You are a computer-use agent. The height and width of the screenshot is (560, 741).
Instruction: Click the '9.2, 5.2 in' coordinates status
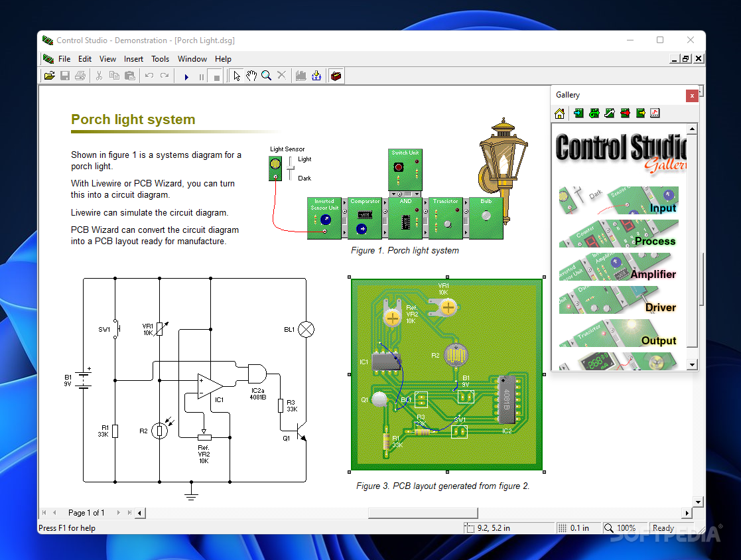point(508,528)
